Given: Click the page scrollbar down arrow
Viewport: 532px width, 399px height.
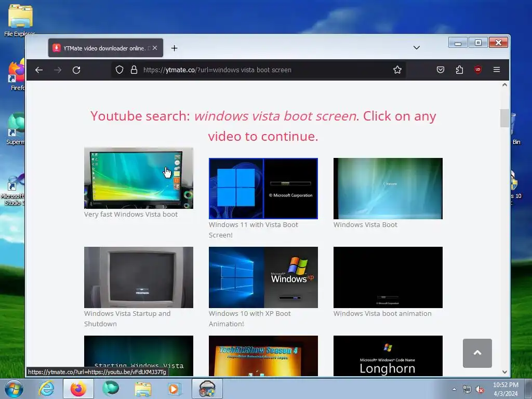Looking at the screenshot, I should (x=504, y=372).
